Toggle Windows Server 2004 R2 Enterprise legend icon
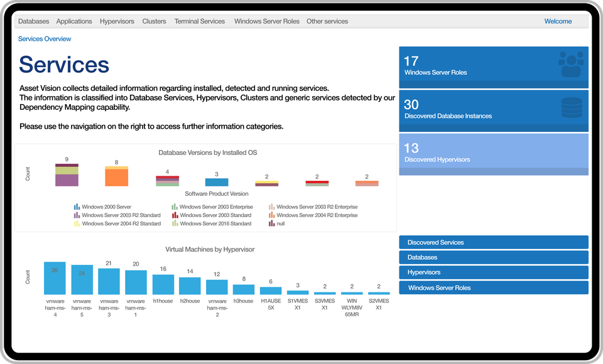 coord(271,215)
